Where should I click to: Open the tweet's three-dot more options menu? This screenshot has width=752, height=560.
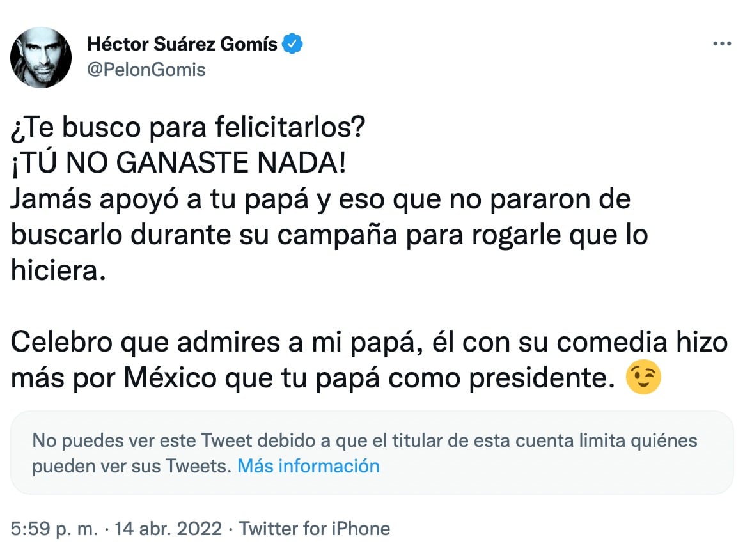click(721, 43)
